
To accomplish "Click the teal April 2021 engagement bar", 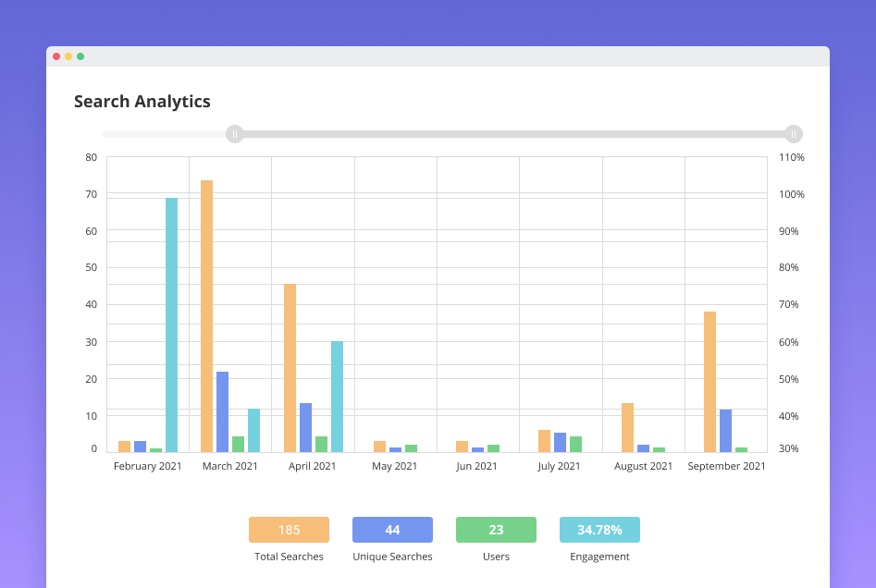I will pos(337,396).
